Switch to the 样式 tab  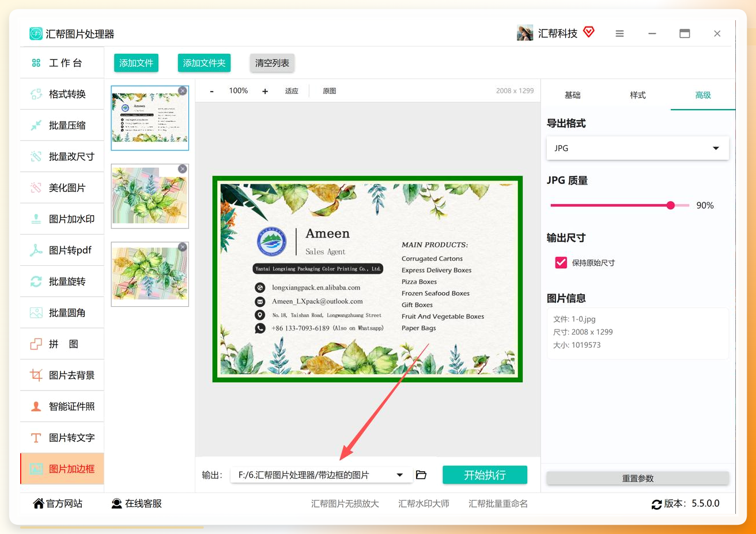pos(637,95)
